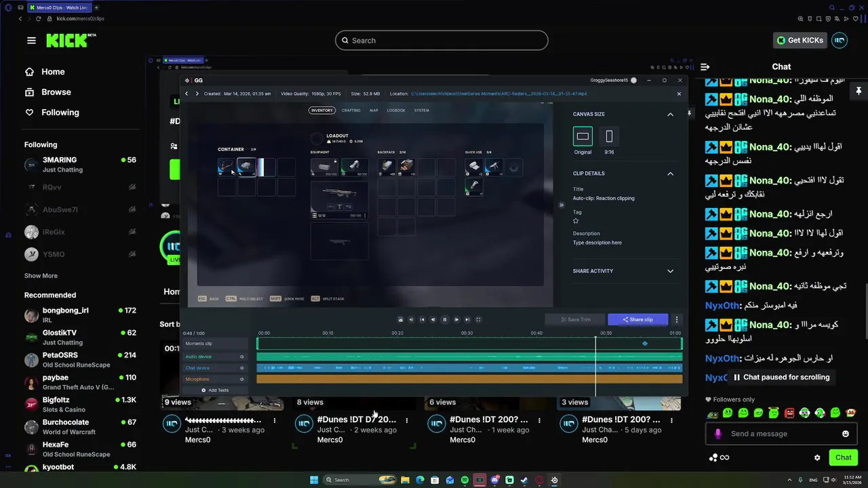The image size is (868, 488).
Task: Click the green Chat send button
Action: coord(844,457)
